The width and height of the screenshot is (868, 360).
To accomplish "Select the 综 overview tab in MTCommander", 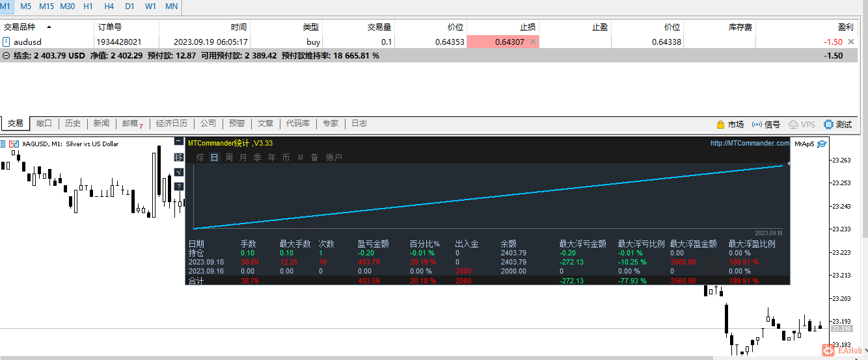I will click(200, 157).
